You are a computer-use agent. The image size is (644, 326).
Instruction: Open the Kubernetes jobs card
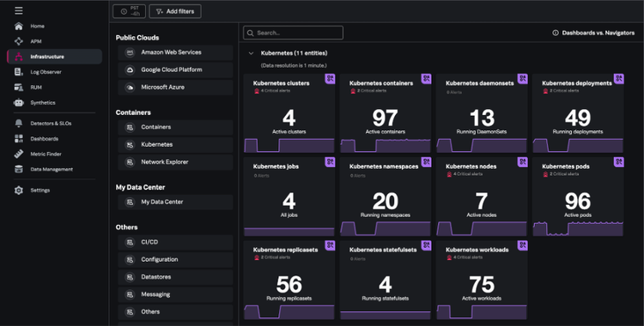(x=289, y=196)
